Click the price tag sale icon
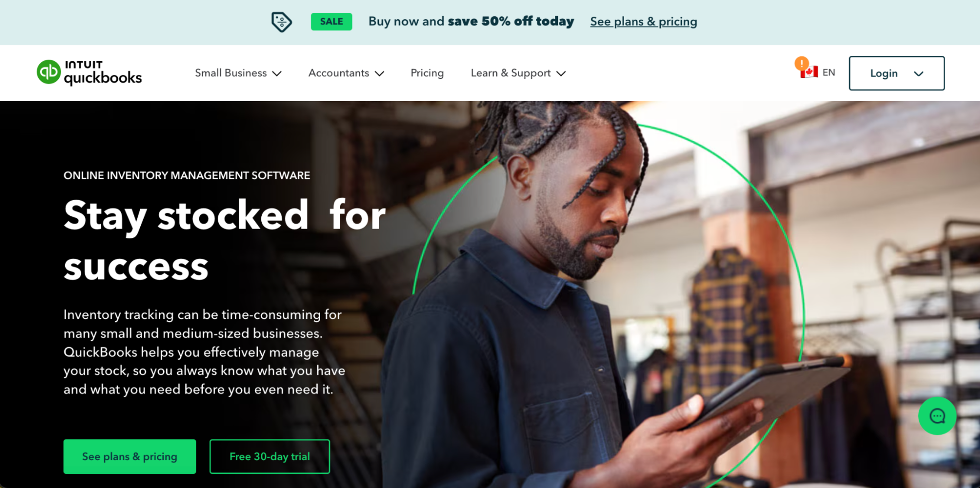980x488 pixels. (281, 22)
